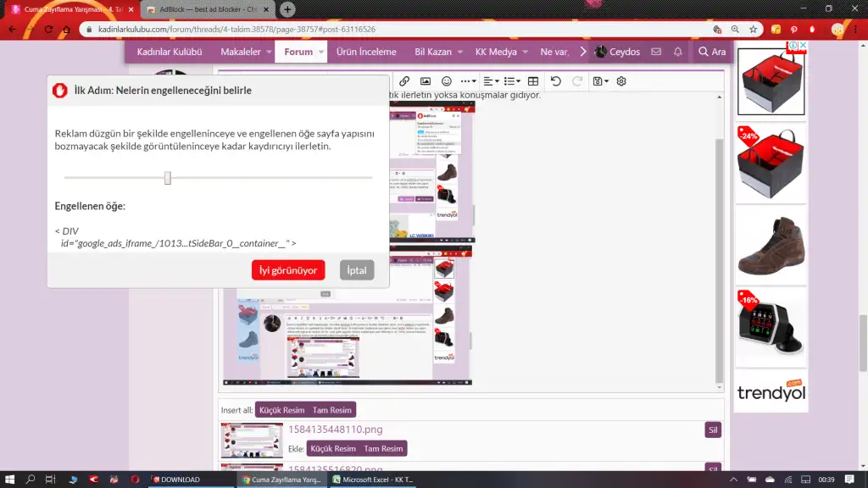868x488 pixels.
Task: Expand the text alignment dropdown
Action: coord(492,81)
